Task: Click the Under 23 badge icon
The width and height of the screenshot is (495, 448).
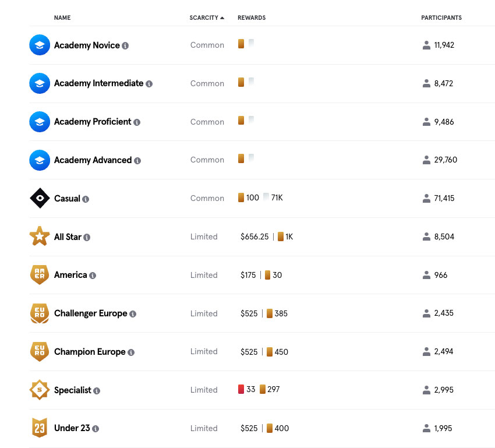Action: pyautogui.click(x=40, y=428)
